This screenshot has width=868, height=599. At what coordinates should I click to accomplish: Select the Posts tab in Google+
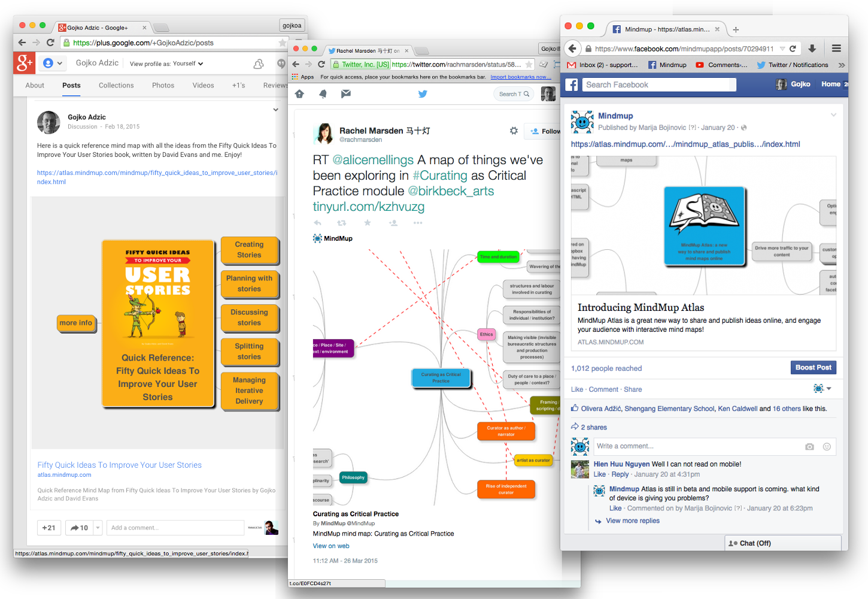[71, 85]
